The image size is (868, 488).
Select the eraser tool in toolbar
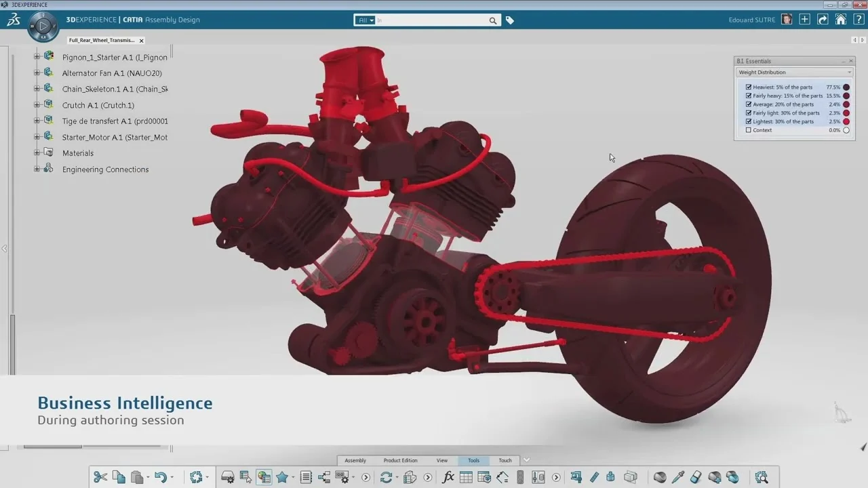(696, 477)
